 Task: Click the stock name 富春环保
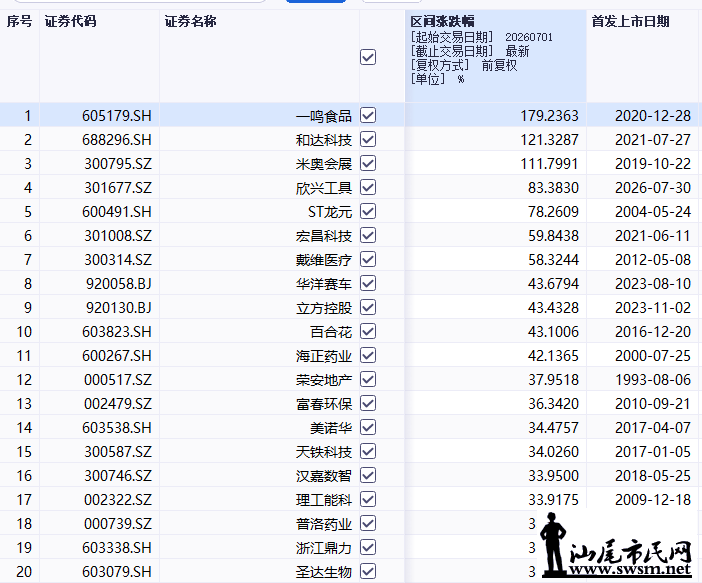[324, 404]
